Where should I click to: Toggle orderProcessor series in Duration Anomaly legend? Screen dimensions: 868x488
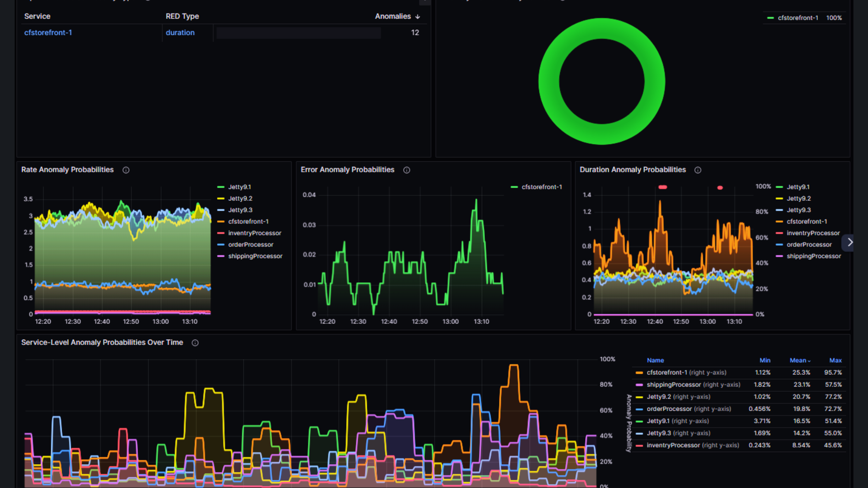coord(809,245)
